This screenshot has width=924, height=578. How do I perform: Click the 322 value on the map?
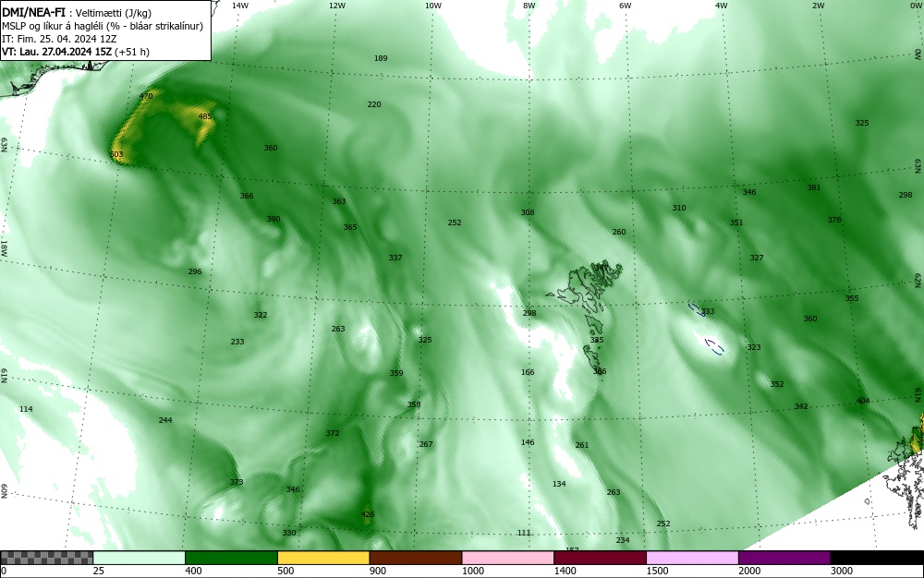[261, 315]
